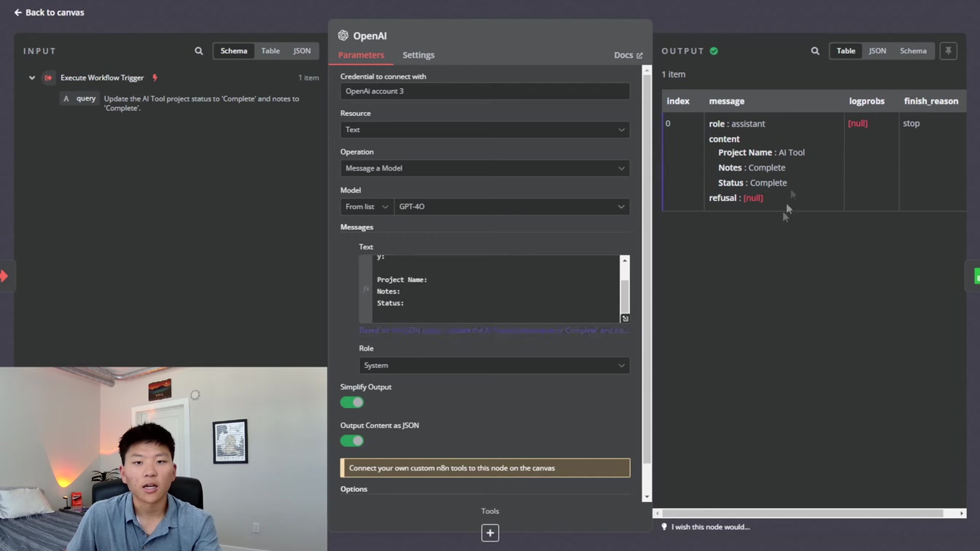Screen dimensions: 980x551
Task: Switch input view to JSON
Action: click(302, 51)
